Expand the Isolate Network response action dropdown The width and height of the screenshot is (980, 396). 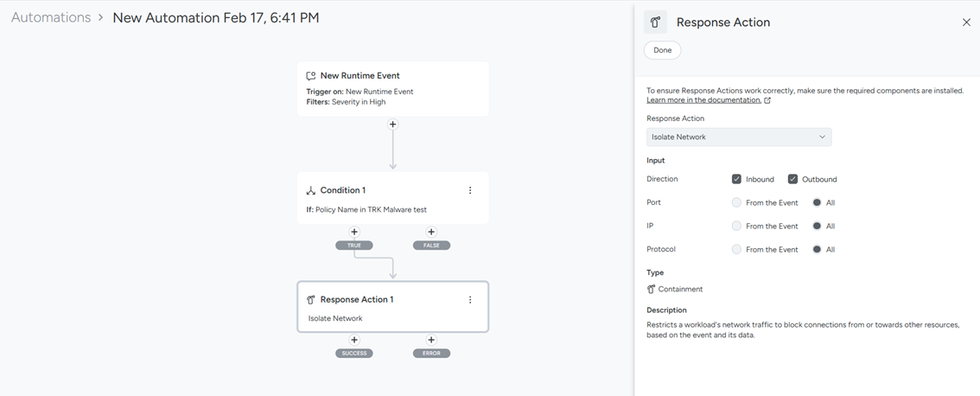[739, 137]
